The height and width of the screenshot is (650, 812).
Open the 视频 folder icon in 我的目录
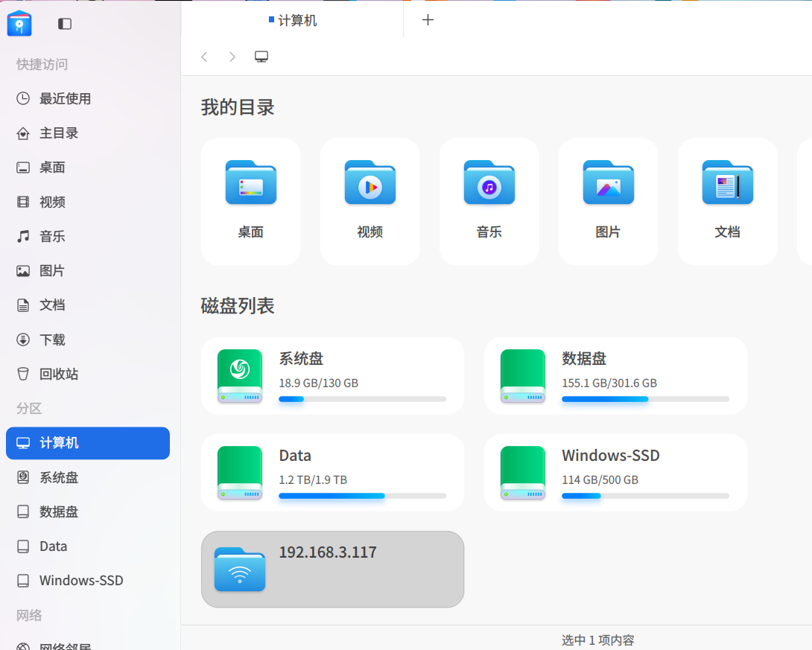[369, 182]
